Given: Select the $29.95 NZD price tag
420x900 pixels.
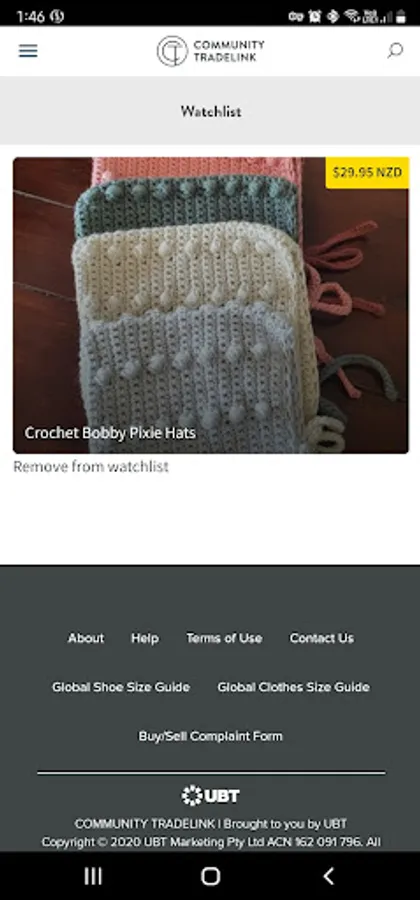Looking at the screenshot, I should (x=367, y=173).
